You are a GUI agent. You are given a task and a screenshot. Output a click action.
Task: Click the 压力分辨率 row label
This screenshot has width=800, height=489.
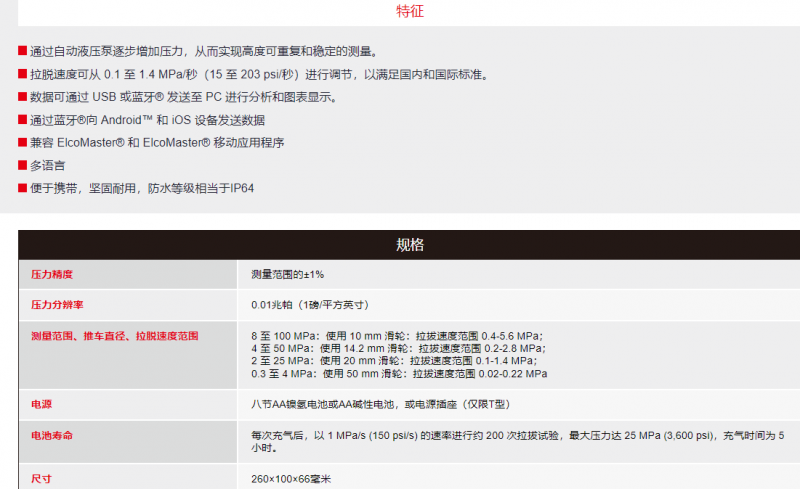[57, 304]
